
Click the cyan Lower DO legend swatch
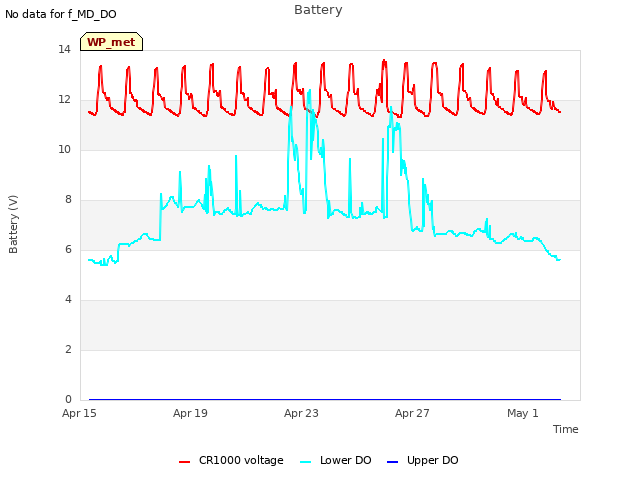[x=306, y=462]
